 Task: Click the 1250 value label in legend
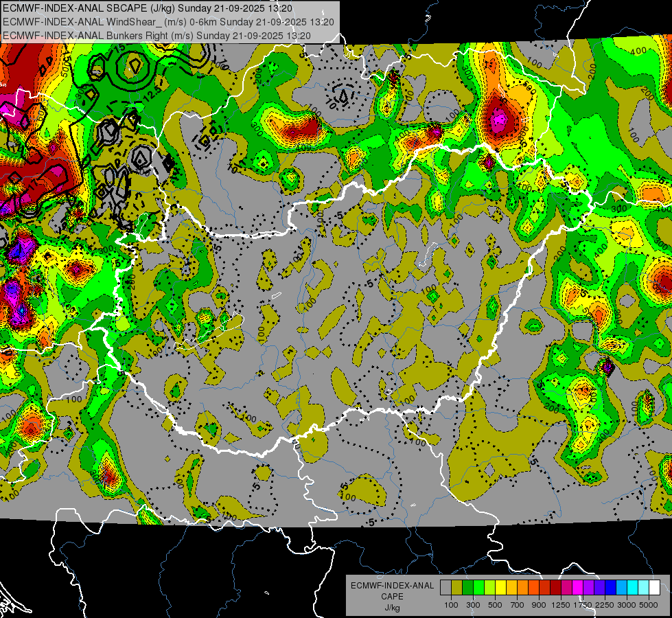pos(561,605)
